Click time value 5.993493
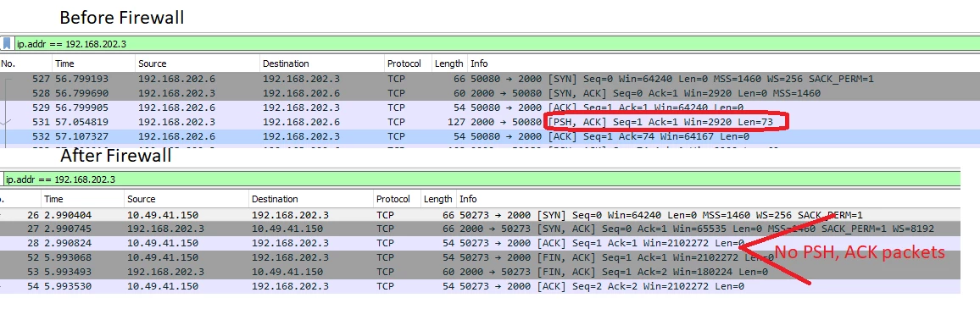The image size is (980, 331). pos(67,272)
